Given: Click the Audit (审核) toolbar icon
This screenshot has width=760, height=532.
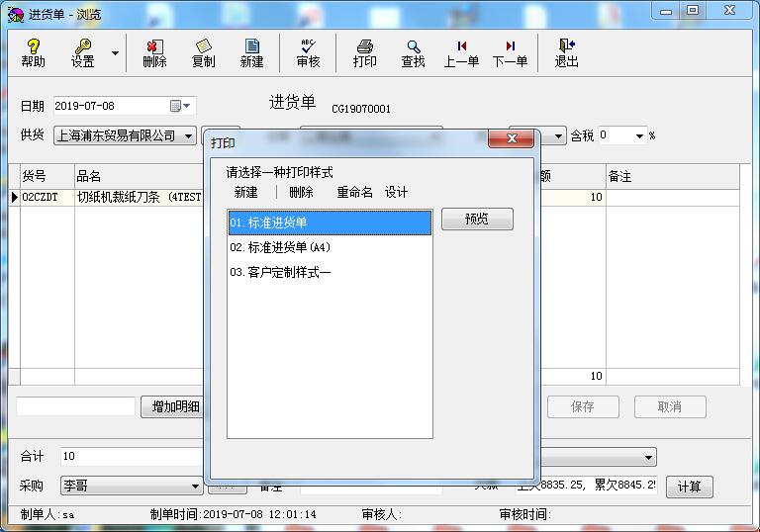Looking at the screenshot, I should click(308, 52).
